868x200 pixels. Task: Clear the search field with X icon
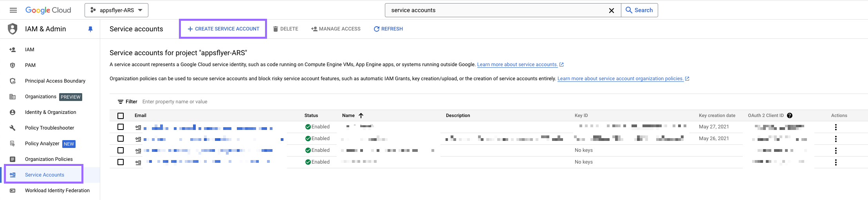611,11
